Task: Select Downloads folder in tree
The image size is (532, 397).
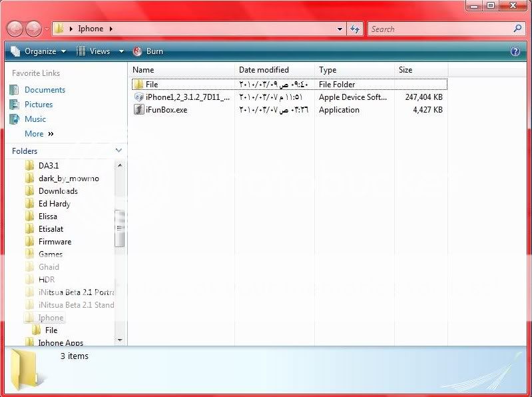Action: coord(58,191)
